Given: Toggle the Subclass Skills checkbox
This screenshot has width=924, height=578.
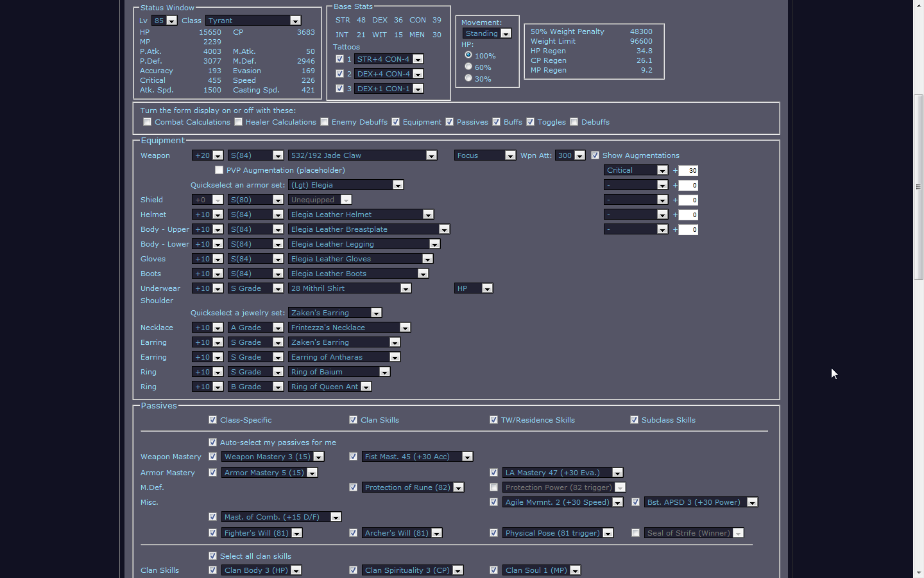Looking at the screenshot, I should (x=635, y=420).
